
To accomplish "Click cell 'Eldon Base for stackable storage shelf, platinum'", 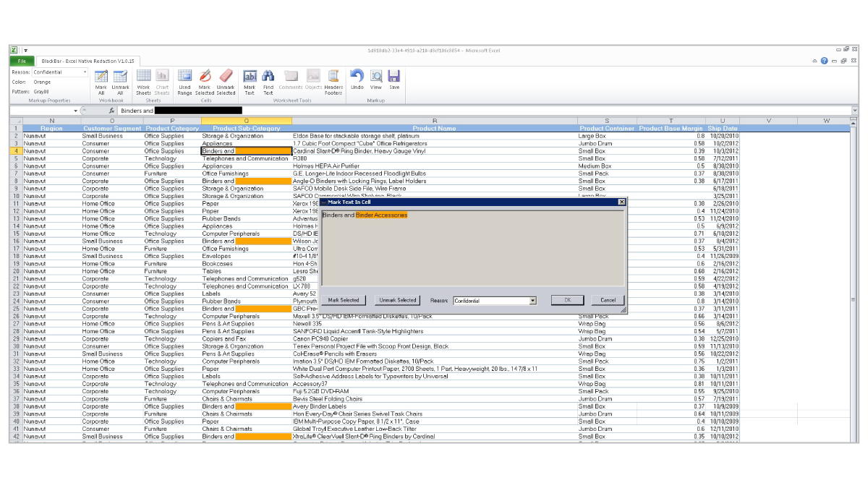I will [x=435, y=136].
